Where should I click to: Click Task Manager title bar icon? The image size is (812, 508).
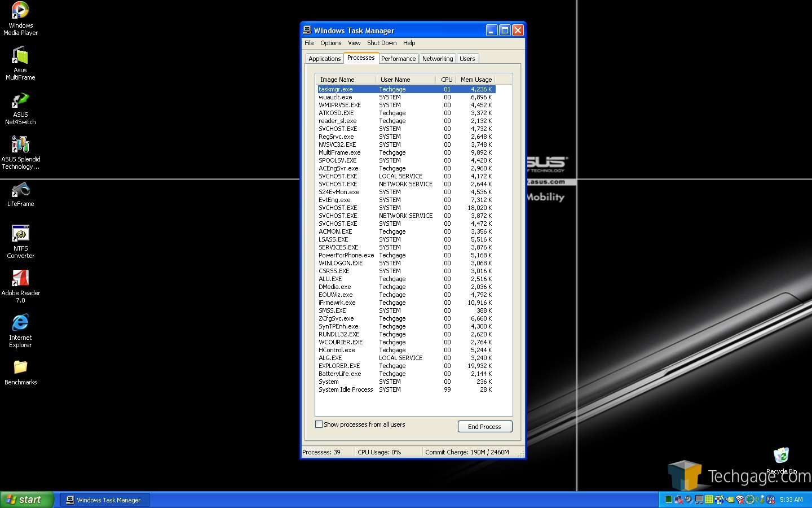(x=307, y=30)
